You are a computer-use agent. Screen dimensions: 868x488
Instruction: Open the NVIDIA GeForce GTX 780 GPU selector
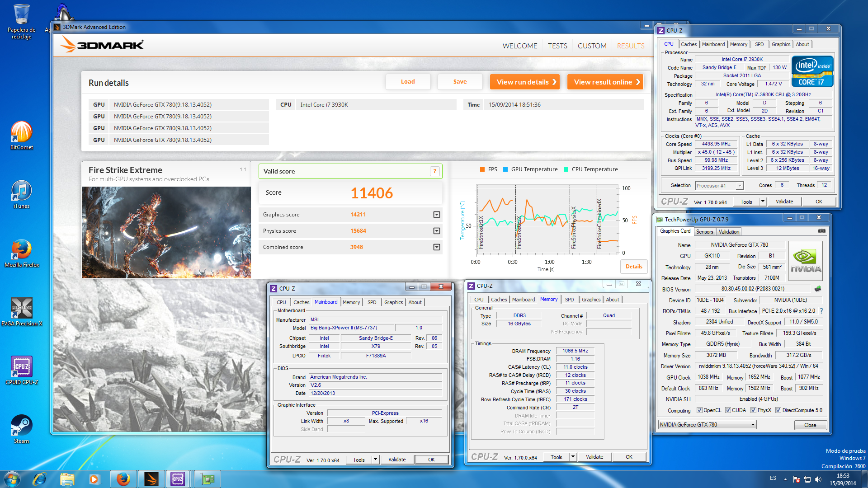coord(707,425)
